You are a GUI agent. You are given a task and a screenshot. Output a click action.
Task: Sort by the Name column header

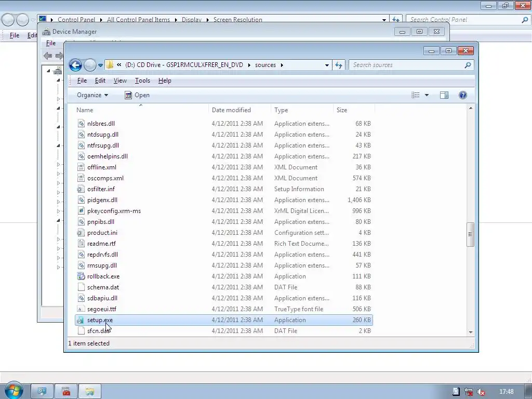pos(141,110)
